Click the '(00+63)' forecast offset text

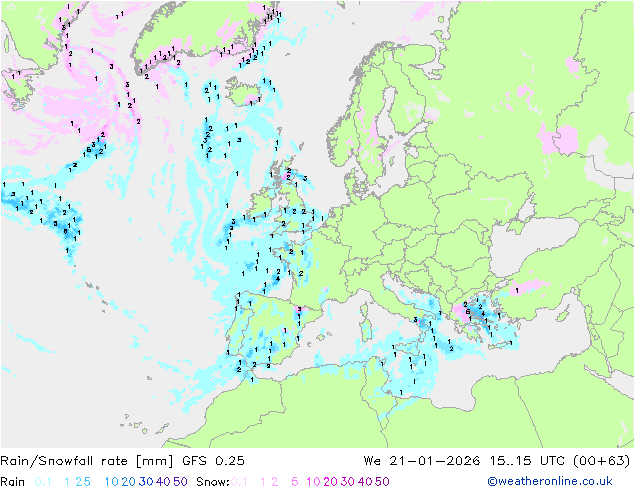click(x=601, y=461)
